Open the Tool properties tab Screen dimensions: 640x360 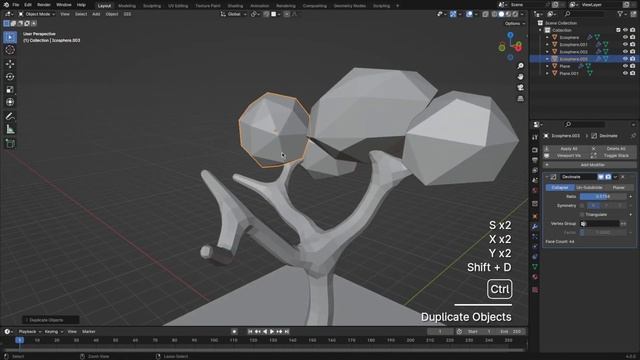pos(535,138)
